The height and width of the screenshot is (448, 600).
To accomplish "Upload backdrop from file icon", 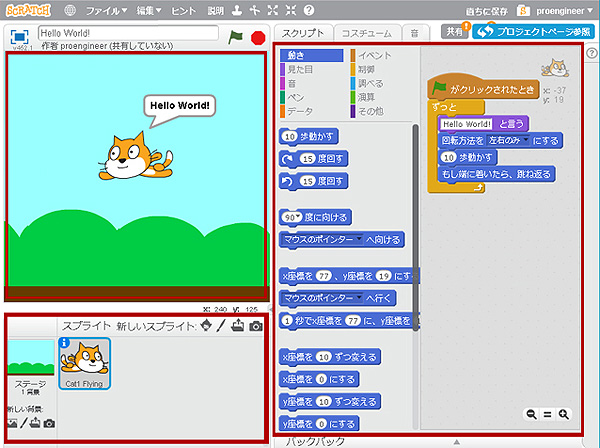I will pyautogui.click(x=35, y=423).
